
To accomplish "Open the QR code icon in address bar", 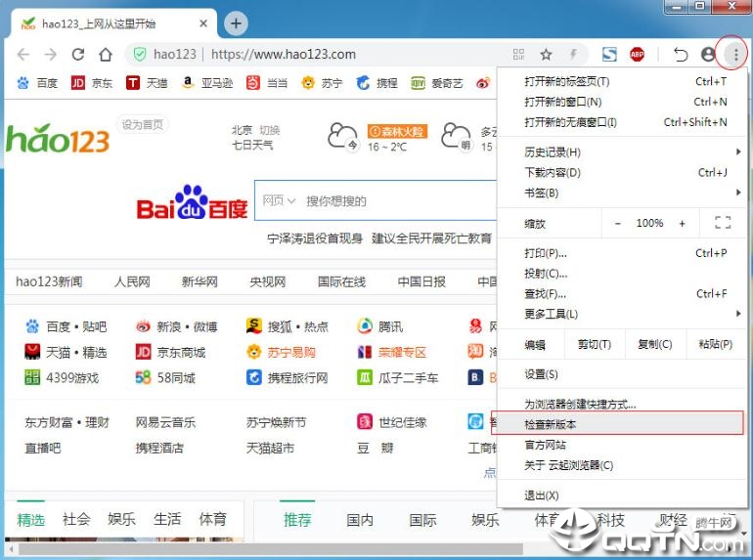I will (518, 54).
